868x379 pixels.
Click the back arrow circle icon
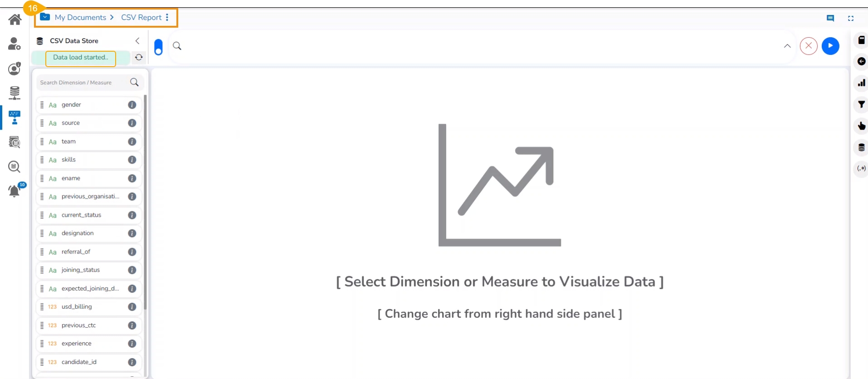(x=861, y=62)
